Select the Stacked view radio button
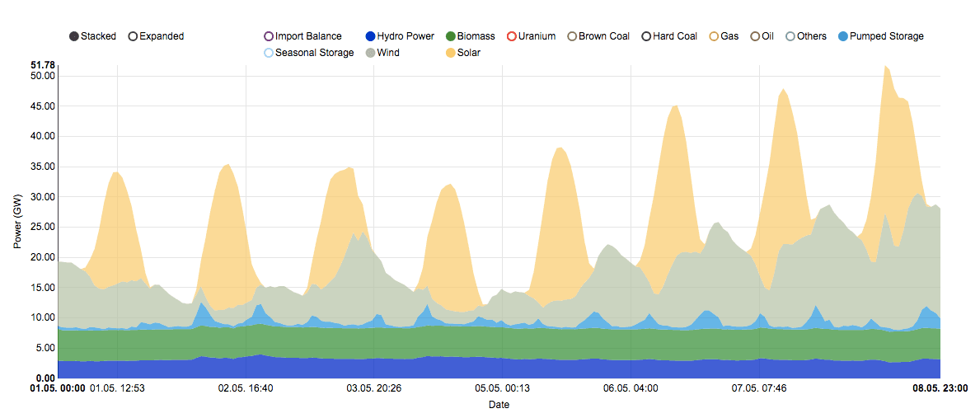Viewport: 980px width, 418px height. pyautogui.click(x=75, y=36)
